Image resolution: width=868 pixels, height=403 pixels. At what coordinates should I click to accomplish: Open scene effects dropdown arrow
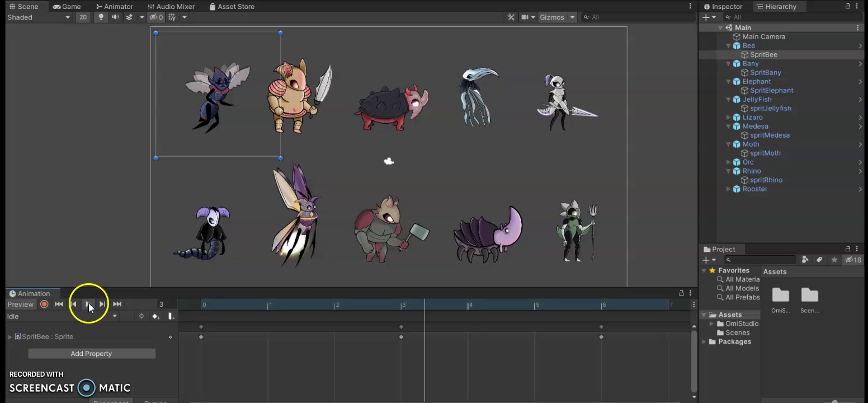tap(141, 17)
